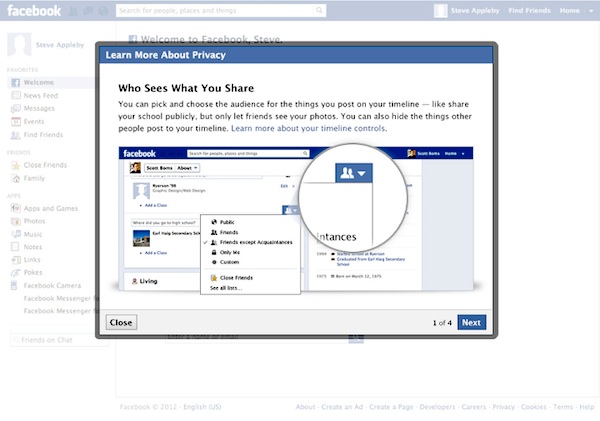The height and width of the screenshot is (421, 600).
Task: Click the search magnifier icon
Action: [319, 10]
